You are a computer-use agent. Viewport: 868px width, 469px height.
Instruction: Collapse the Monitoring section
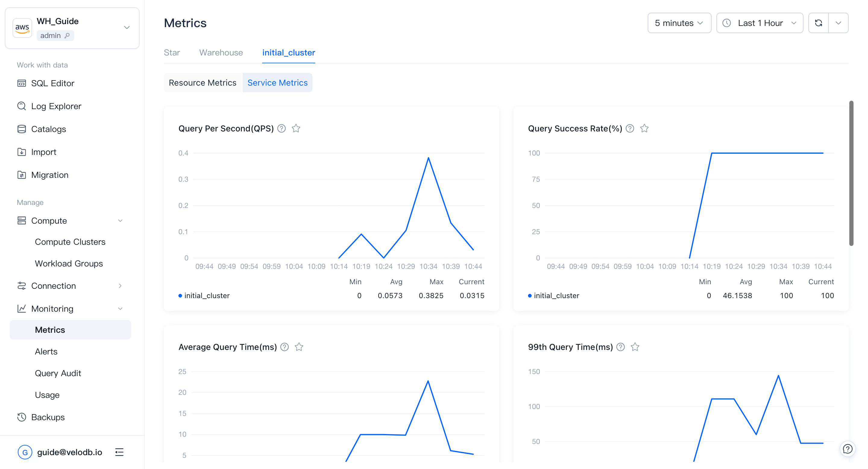[120, 308]
